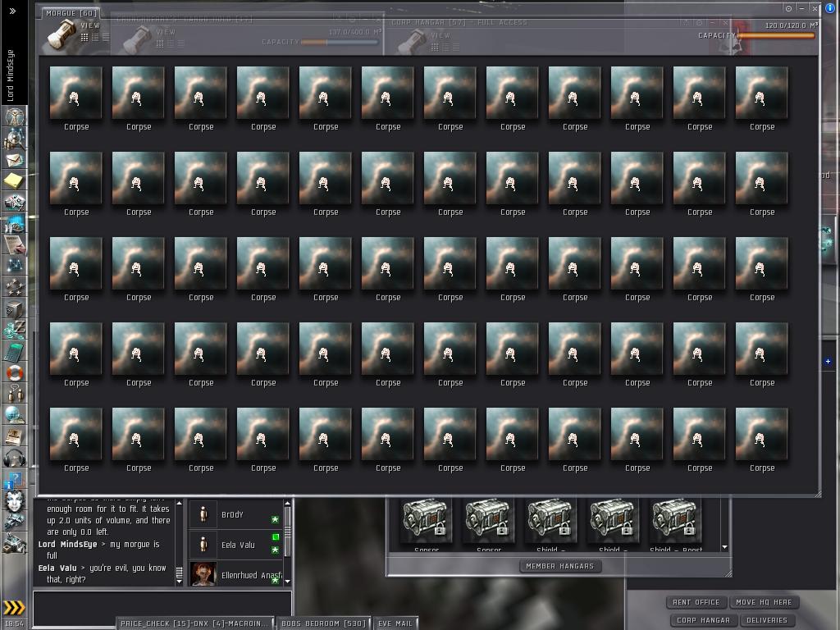Click the blue plus icon on right edge
The image size is (840, 630).
coord(828,362)
